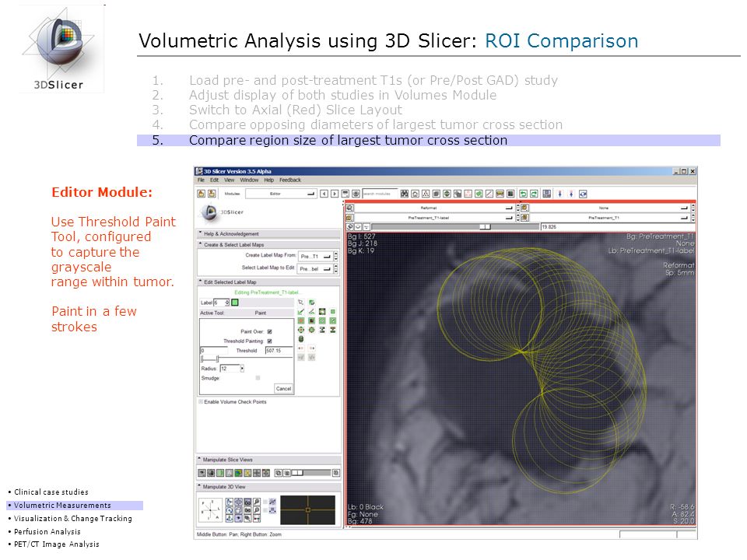Toggle the Paint Over checkbox

270,331
